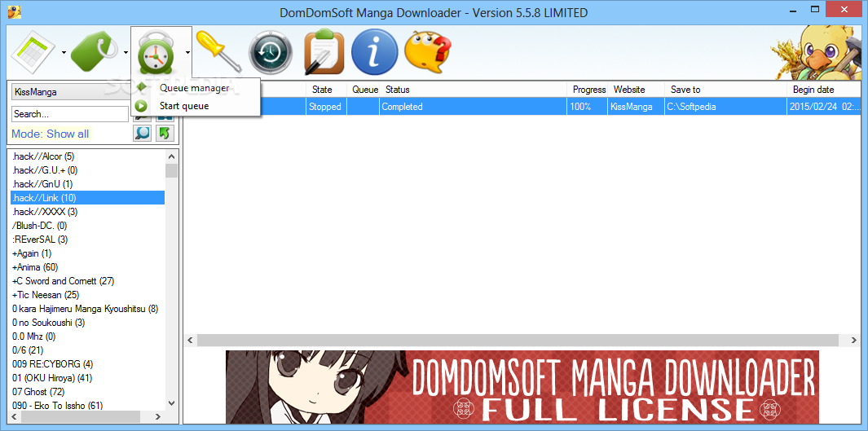Select 07 Ghost (72) in manga list
This screenshot has width=868, height=431.
[x=87, y=392]
